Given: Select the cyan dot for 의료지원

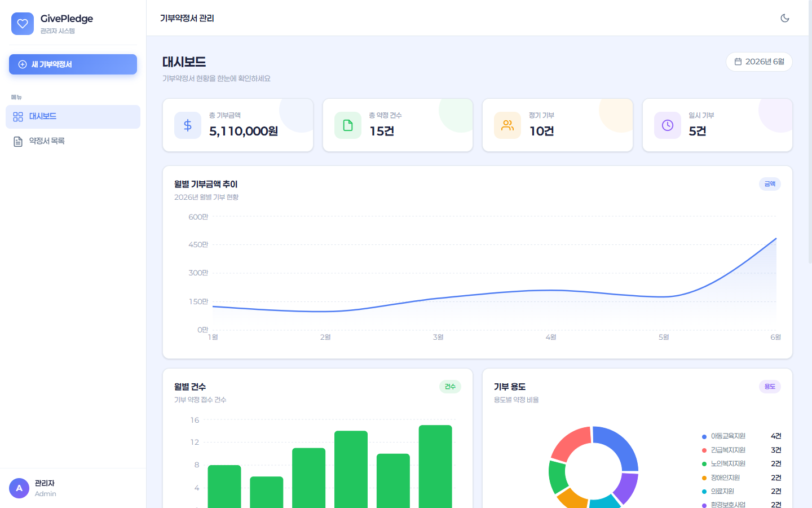Looking at the screenshot, I should click(704, 492).
